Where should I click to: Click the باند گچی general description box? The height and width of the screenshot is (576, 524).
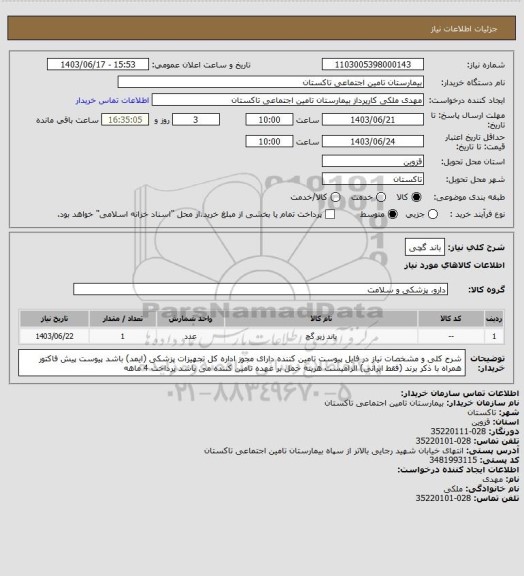425,248
